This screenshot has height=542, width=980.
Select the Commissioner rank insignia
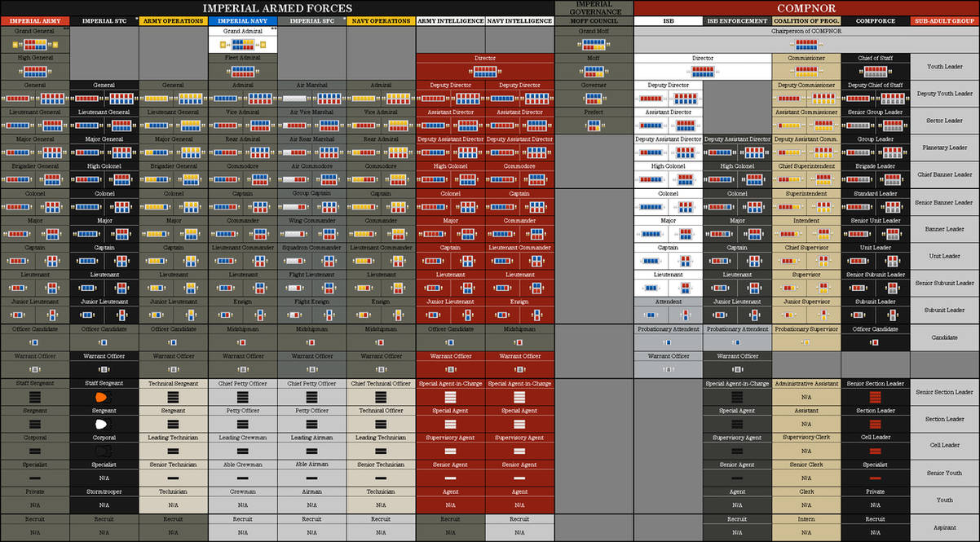(806, 72)
